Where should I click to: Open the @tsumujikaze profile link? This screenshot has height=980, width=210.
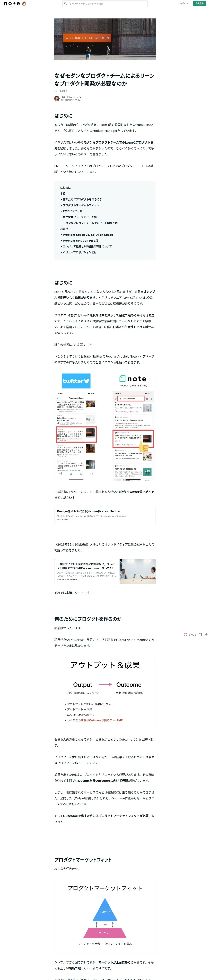click(x=143, y=125)
